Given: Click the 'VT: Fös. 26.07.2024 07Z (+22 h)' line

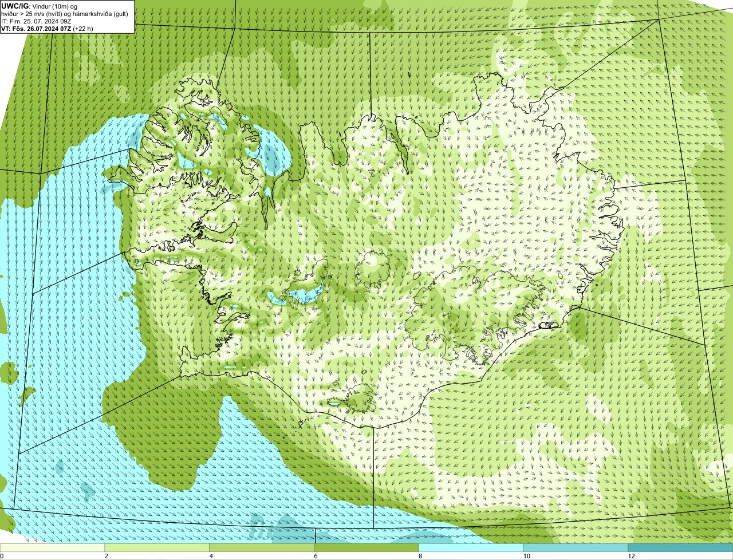Looking at the screenshot, I should [x=48, y=29].
